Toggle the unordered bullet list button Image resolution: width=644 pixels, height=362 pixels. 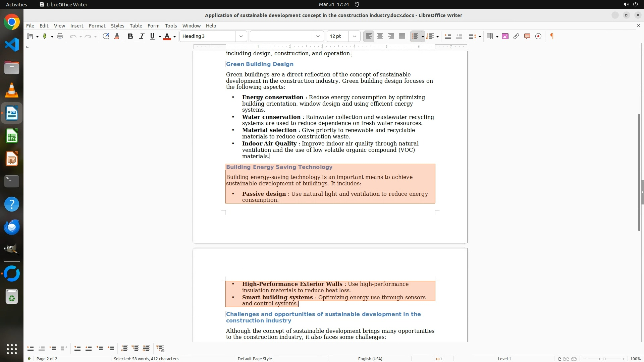pyautogui.click(x=415, y=36)
